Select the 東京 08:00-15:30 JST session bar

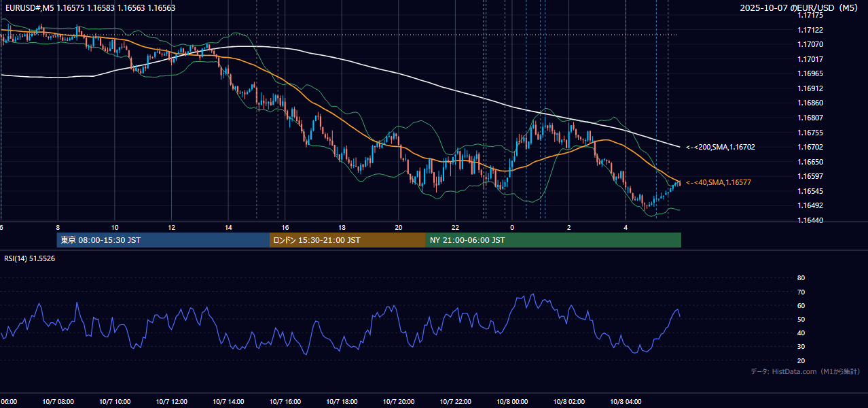(163, 240)
